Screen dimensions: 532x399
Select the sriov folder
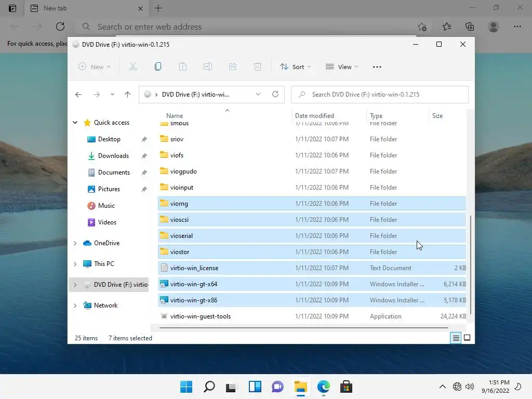(312, 139)
